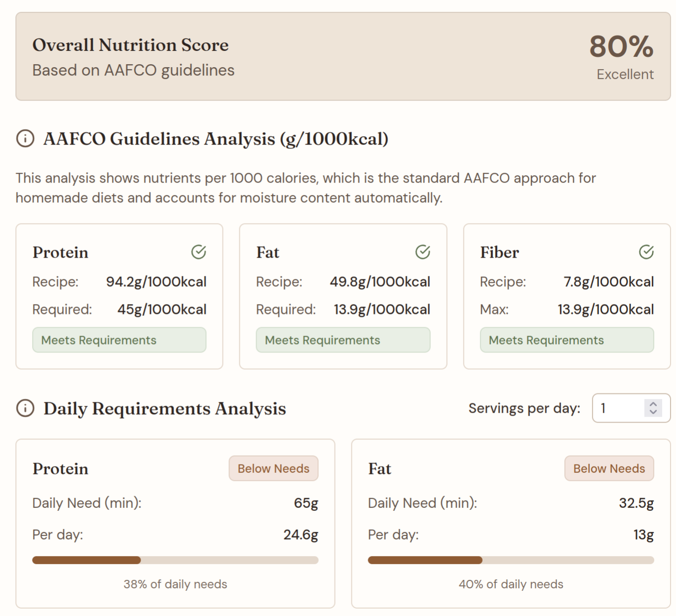Click the Protein Below Needs badge
The image size is (676, 616).
pos(273,468)
